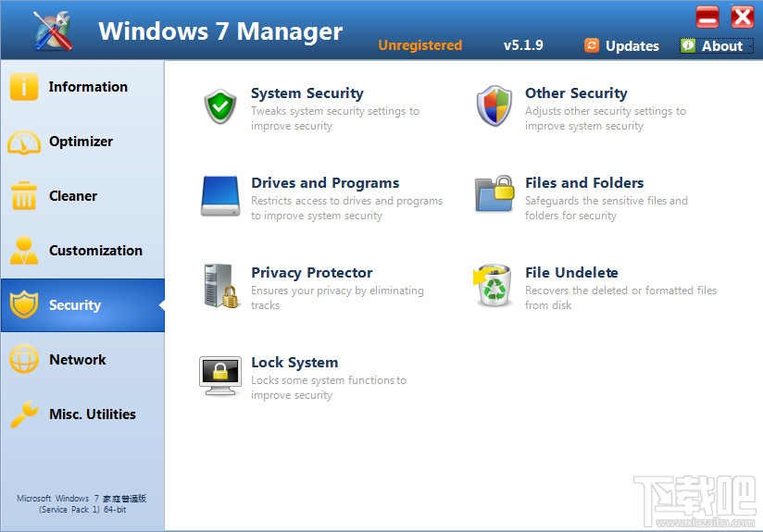Click the Misc. Utilities wrench icon
The height and width of the screenshot is (532, 763).
(x=24, y=414)
